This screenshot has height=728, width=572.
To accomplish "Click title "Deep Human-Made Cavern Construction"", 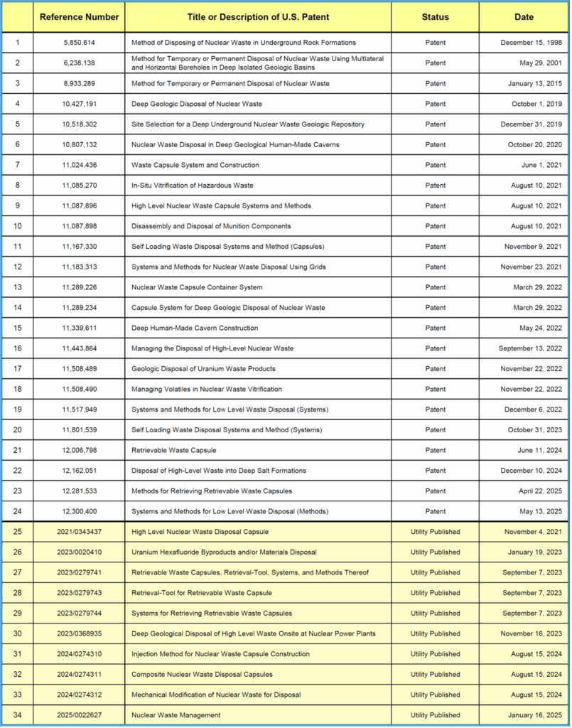I will (x=195, y=328).
